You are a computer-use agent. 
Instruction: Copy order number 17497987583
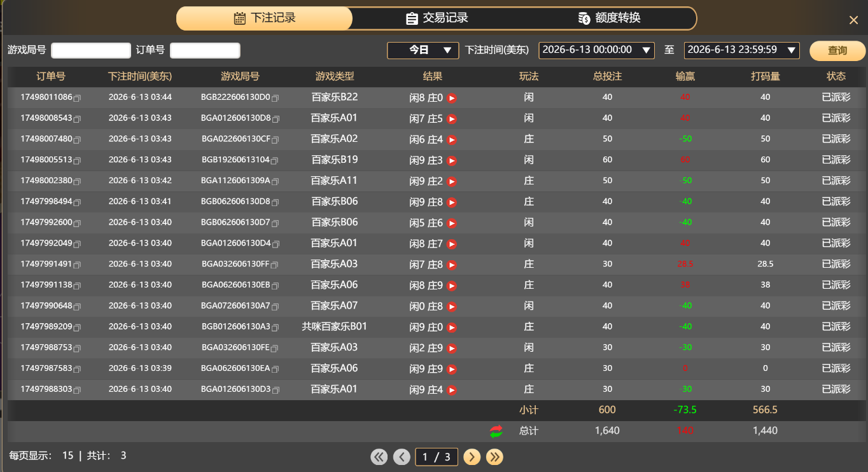coord(77,370)
